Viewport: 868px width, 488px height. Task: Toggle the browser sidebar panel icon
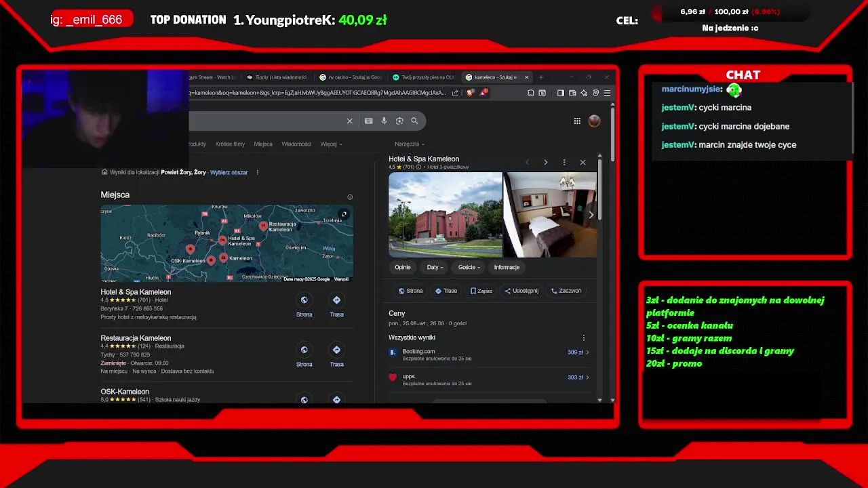[x=560, y=93]
